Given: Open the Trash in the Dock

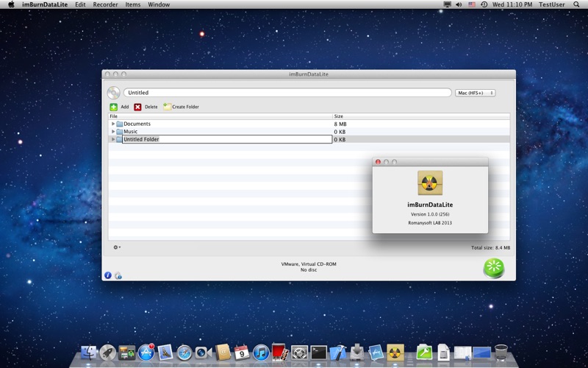Looking at the screenshot, I should pos(501,353).
